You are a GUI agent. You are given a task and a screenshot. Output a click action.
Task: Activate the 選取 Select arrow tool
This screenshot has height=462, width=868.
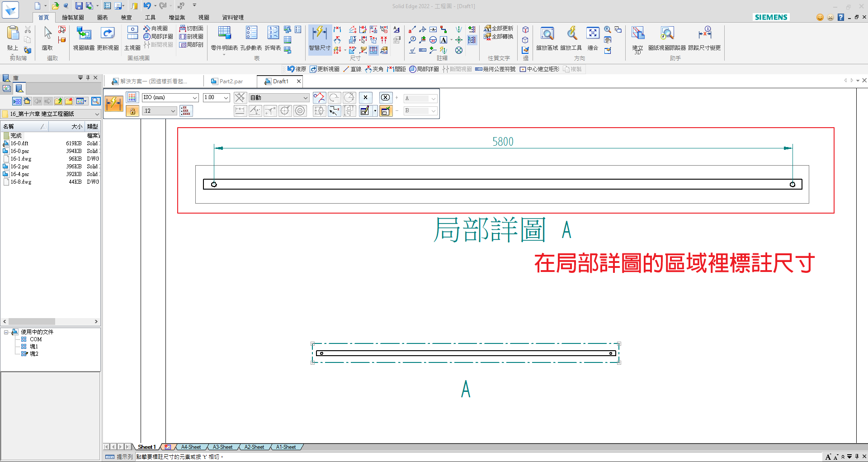[x=47, y=38]
